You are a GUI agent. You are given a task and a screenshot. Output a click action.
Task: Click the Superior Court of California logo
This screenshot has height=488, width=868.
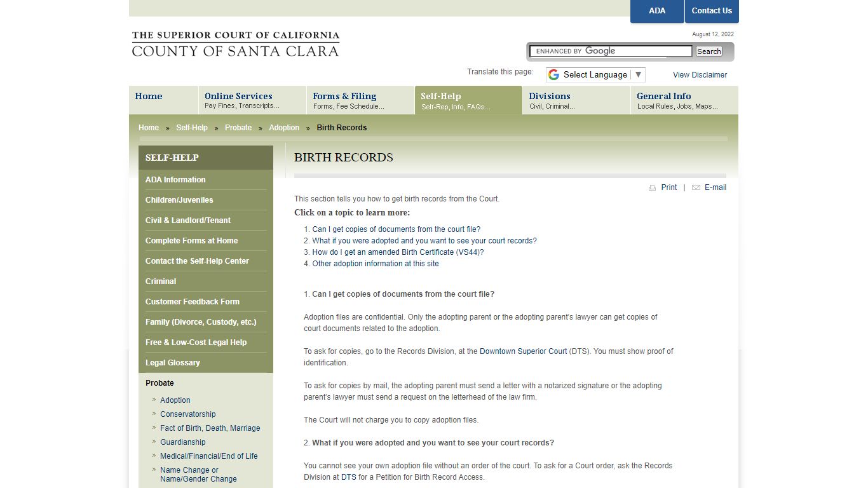coord(236,44)
